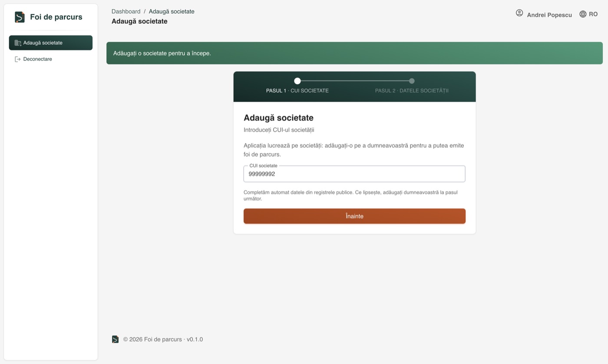Click the Foi de parcurs logo icon in sidebar
This screenshot has width=608, height=364.
pyautogui.click(x=20, y=17)
